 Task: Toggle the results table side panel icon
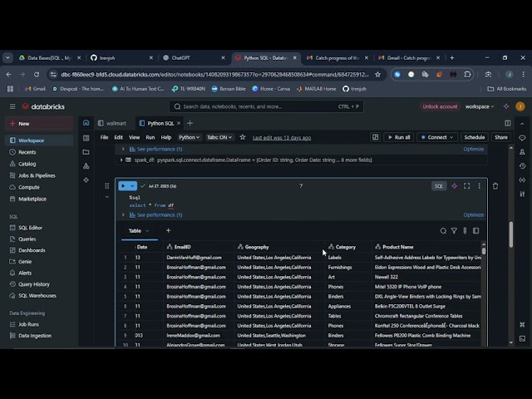476,231
